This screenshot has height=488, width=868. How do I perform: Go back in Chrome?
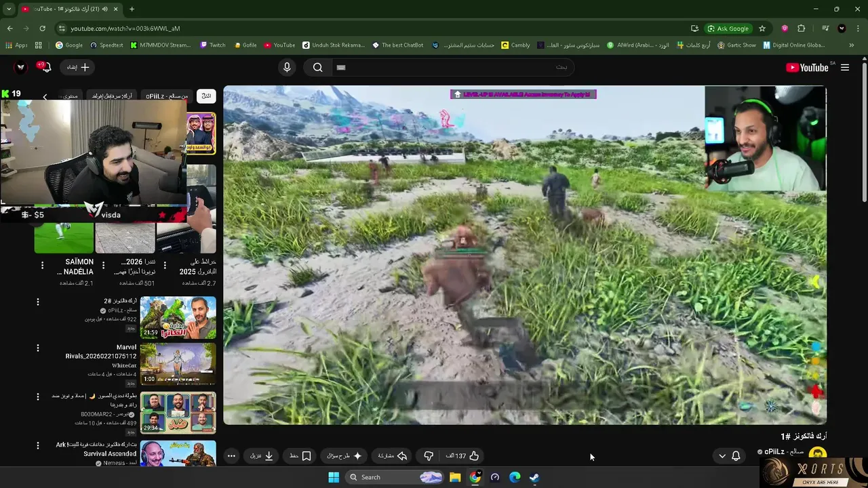coord(9,28)
